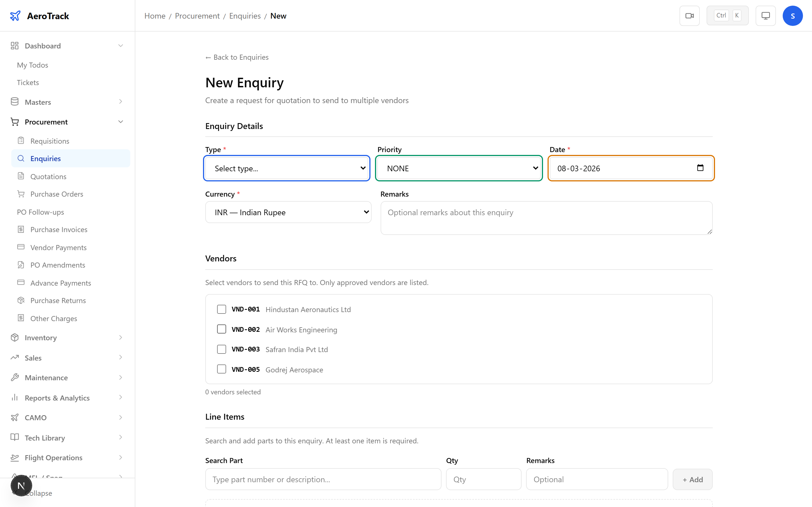Open Quotations from the sidebar menu
The width and height of the screenshot is (812, 507).
[x=48, y=176]
